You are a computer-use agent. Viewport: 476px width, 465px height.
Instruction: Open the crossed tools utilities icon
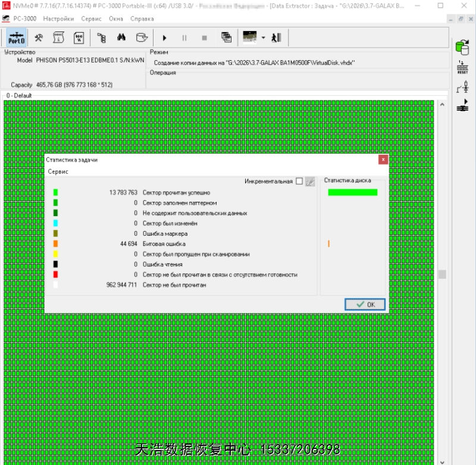click(x=39, y=38)
